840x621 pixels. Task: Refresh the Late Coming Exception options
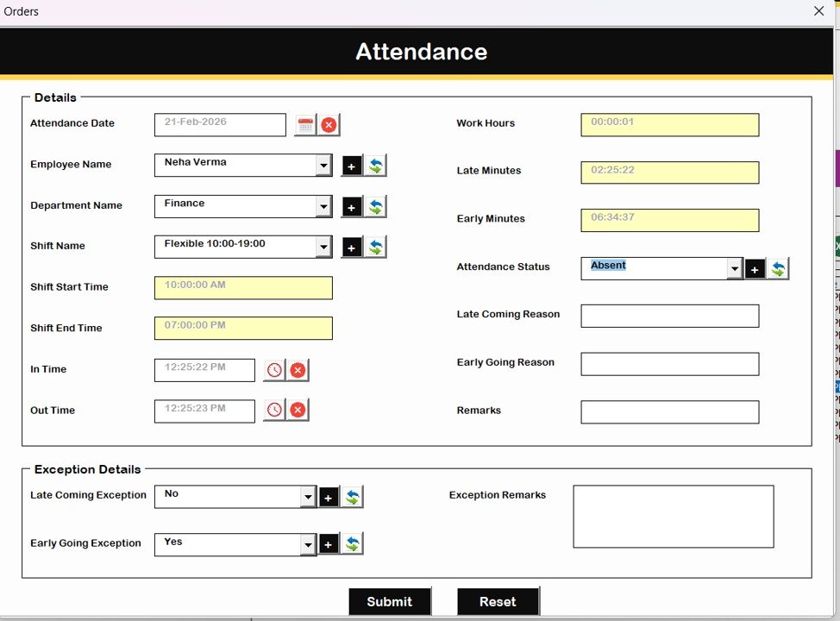[x=351, y=496]
